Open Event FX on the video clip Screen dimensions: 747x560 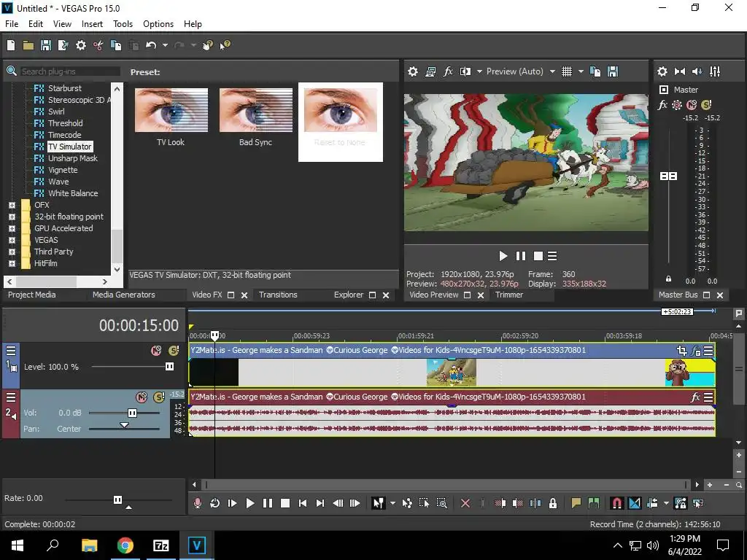(695, 351)
